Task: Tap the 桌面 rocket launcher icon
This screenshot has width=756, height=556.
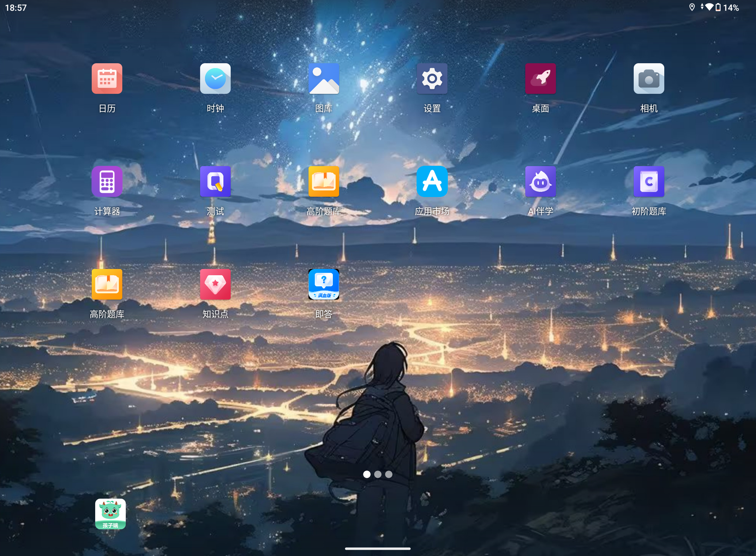Action: [x=541, y=79]
